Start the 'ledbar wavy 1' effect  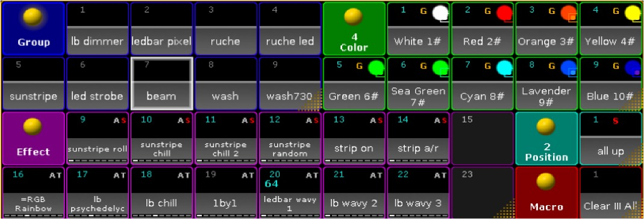[x=290, y=192]
